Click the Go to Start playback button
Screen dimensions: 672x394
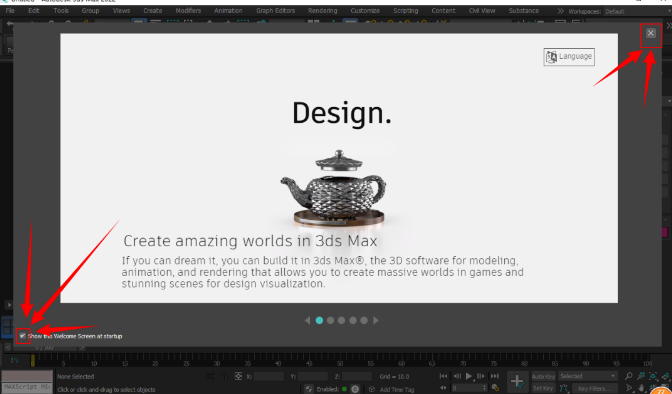coord(444,376)
